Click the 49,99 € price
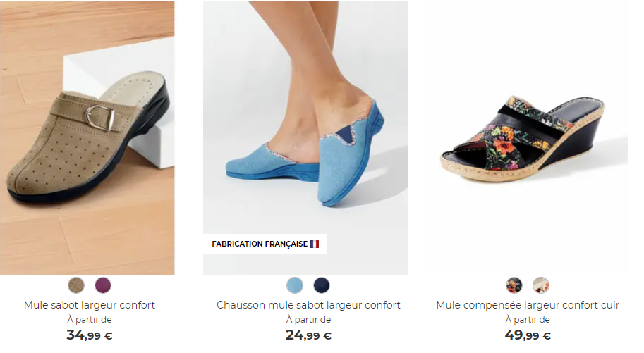This screenshot has height=353, width=644. point(528,335)
